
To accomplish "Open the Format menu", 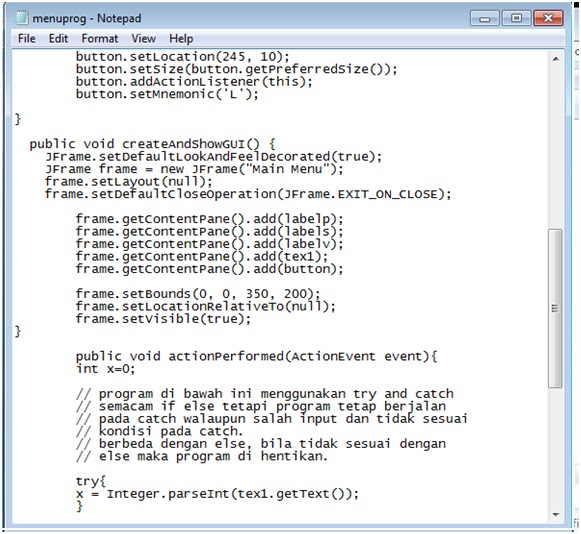I will (100, 39).
